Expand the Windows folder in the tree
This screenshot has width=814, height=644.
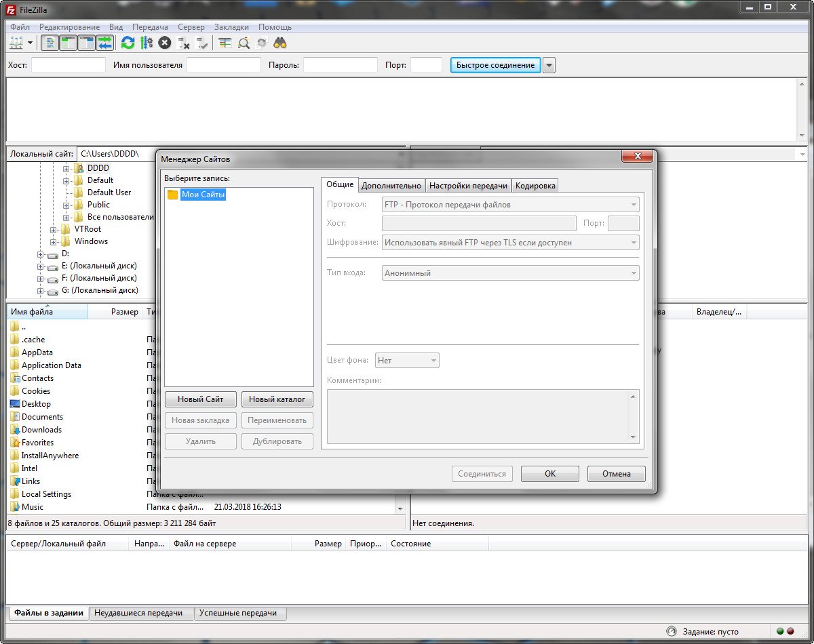[54, 241]
